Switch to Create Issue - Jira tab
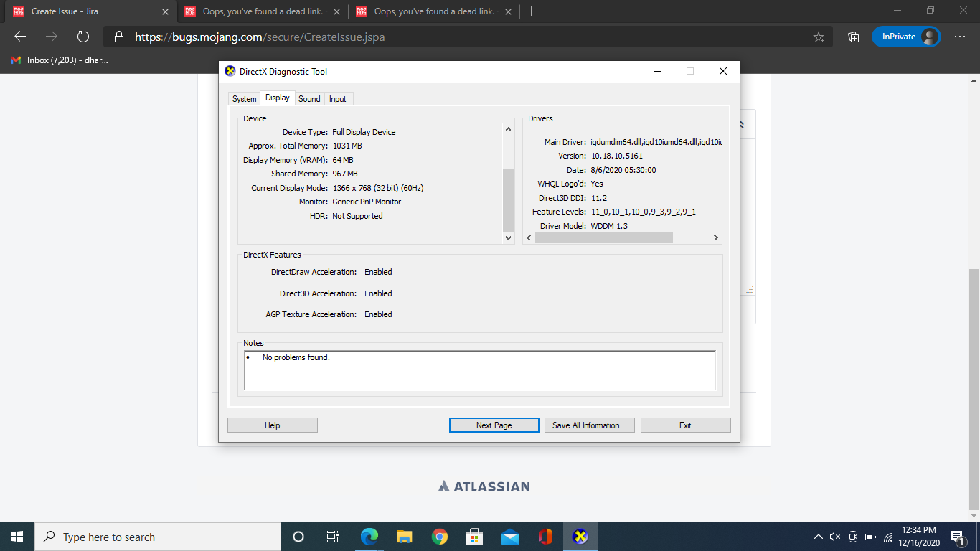Screen dimensions: 980x551 pos(90,11)
